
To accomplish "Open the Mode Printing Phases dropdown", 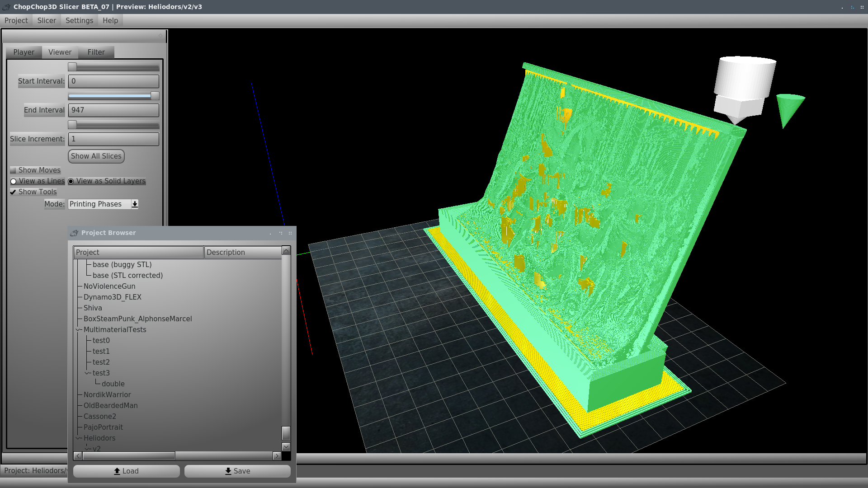I will (x=135, y=204).
